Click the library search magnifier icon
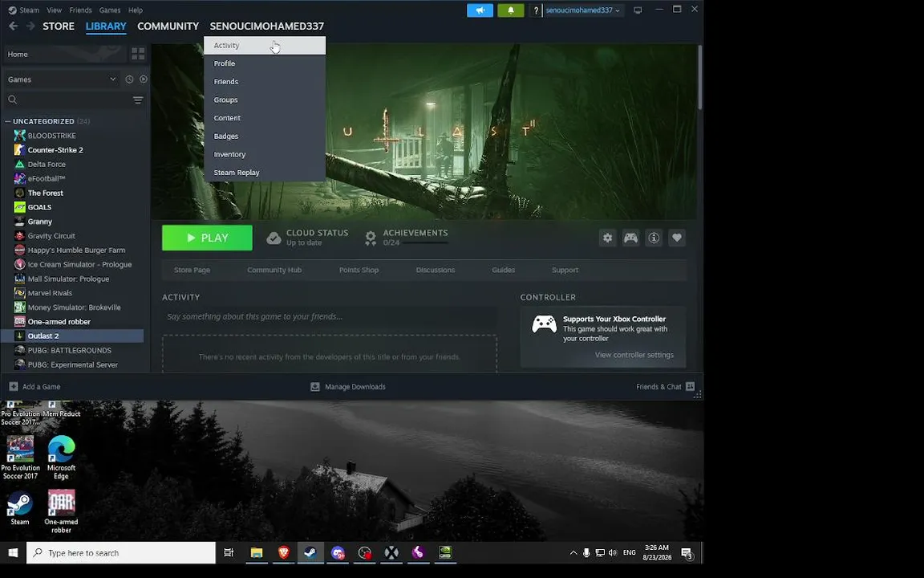 (x=12, y=100)
